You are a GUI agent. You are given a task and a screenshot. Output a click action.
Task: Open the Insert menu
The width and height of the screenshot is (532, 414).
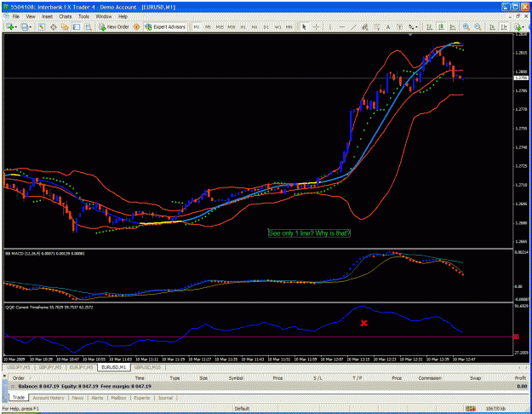(47, 16)
